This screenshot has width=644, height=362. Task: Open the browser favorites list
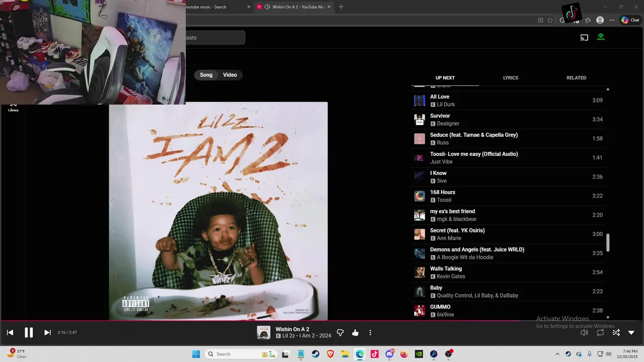point(588,20)
